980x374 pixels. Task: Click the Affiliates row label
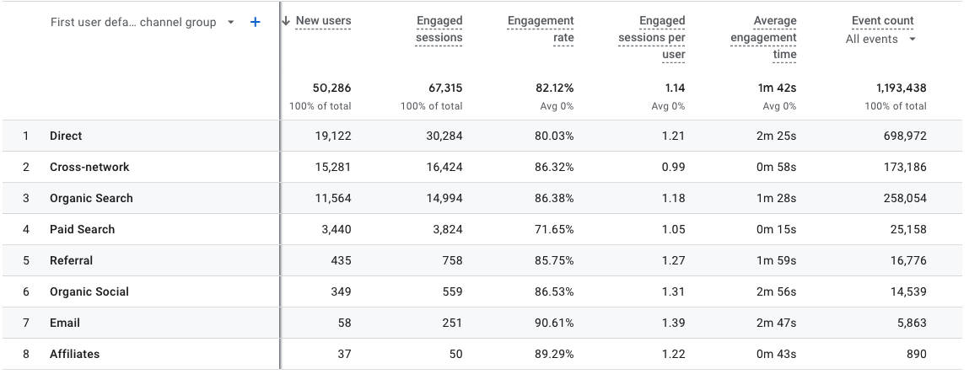74,354
